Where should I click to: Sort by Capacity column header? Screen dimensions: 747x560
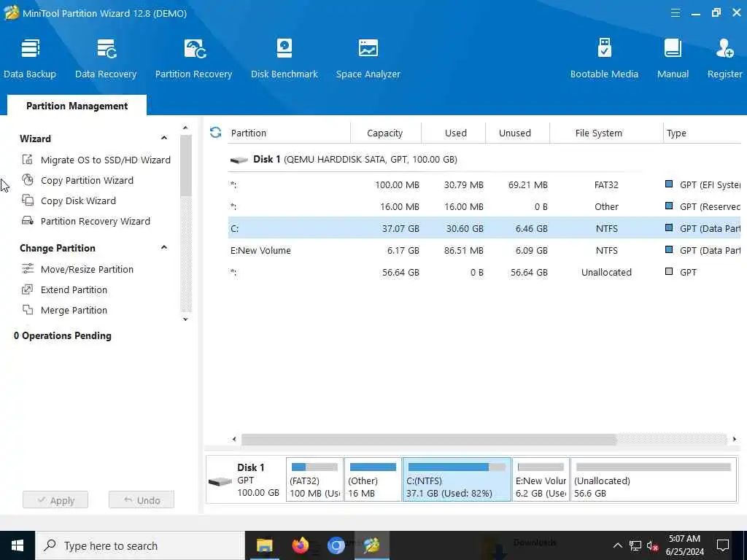click(385, 133)
